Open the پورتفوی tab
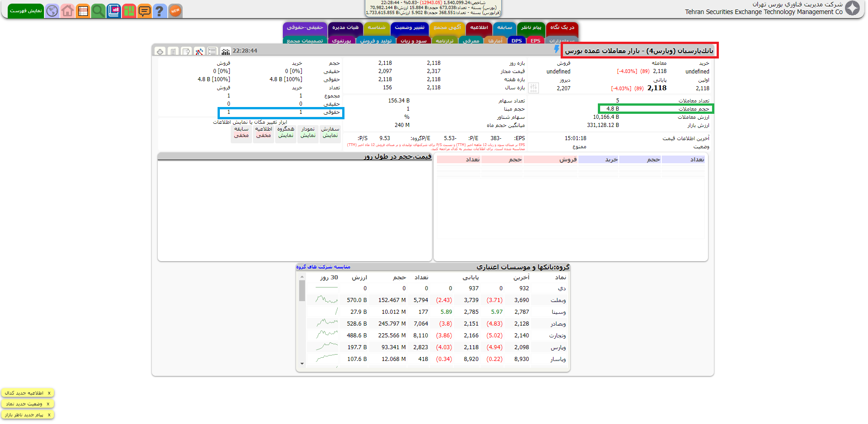The width and height of the screenshot is (868, 424). click(x=341, y=41)
